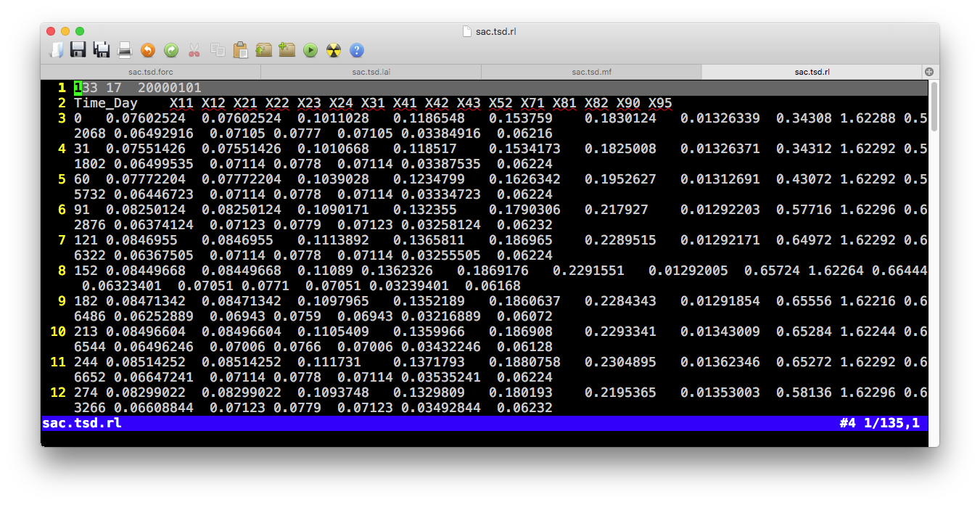980x505 pixels.
Task: Redo using the green arrow icon
Action: 171,50
